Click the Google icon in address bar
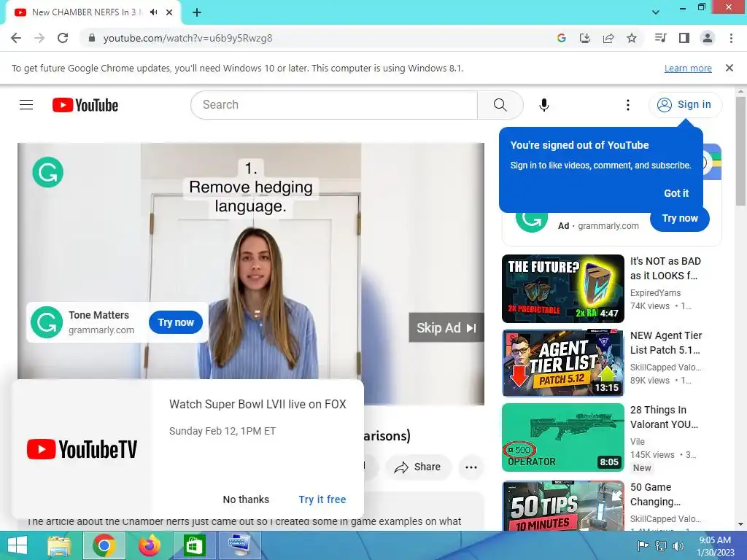Screen dimensions: 747x560 tap(561, 38)
